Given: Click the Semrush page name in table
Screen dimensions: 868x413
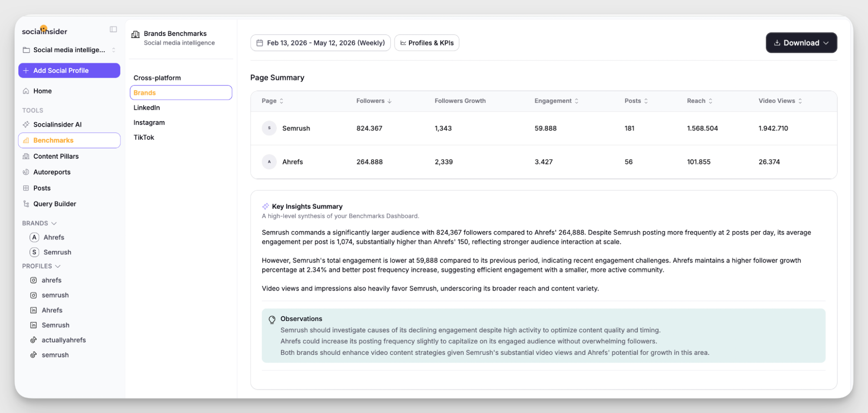Looking at the screenshot, I should 296,128.
